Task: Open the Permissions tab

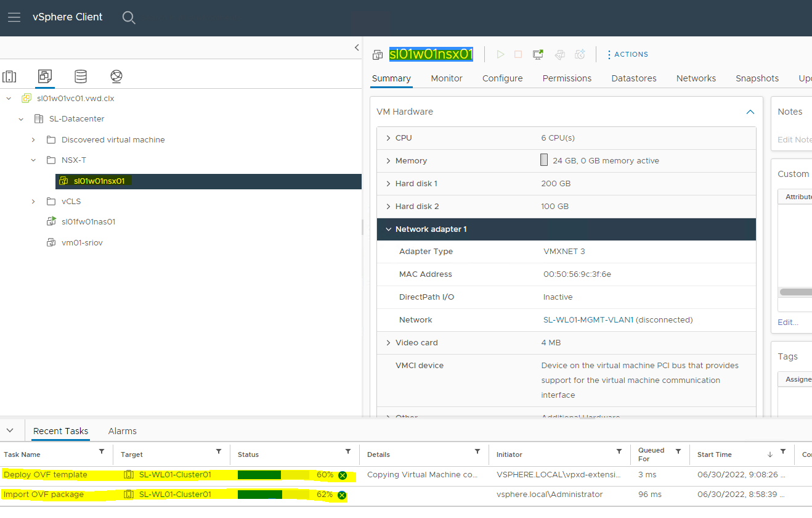Action: (x=567, y=78)
